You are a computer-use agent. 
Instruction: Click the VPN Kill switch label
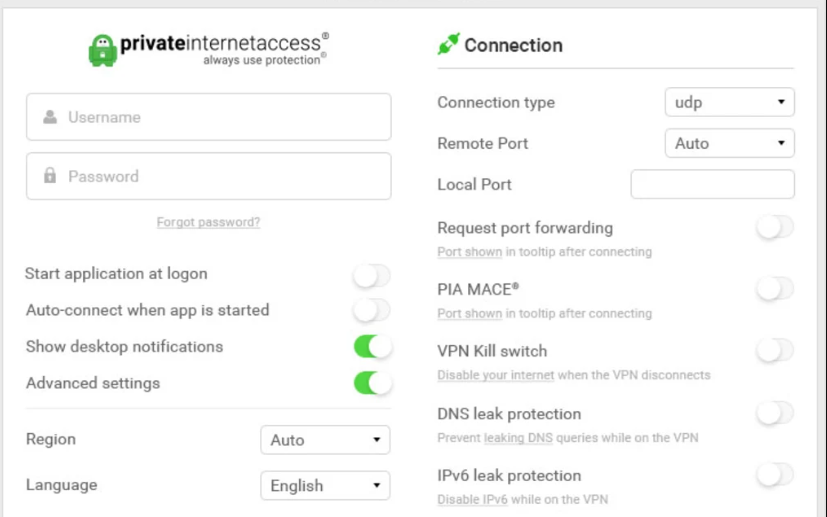pyautogui.click(x=492, y=351)
